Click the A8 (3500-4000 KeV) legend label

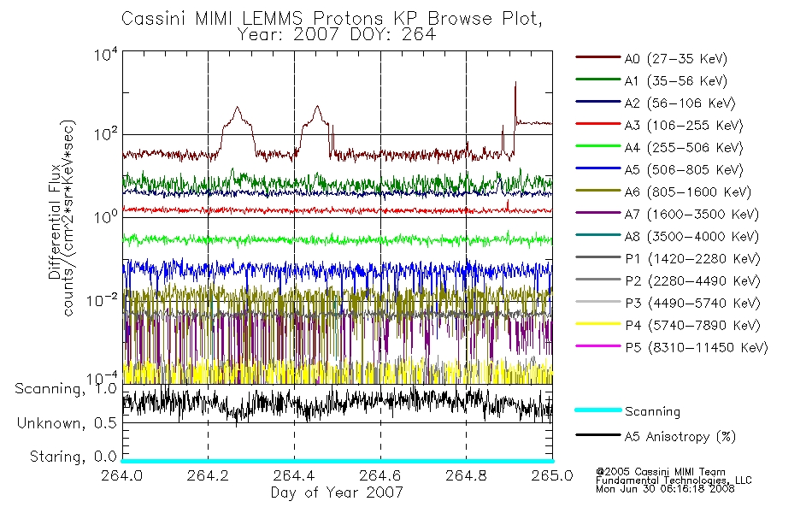691,236
